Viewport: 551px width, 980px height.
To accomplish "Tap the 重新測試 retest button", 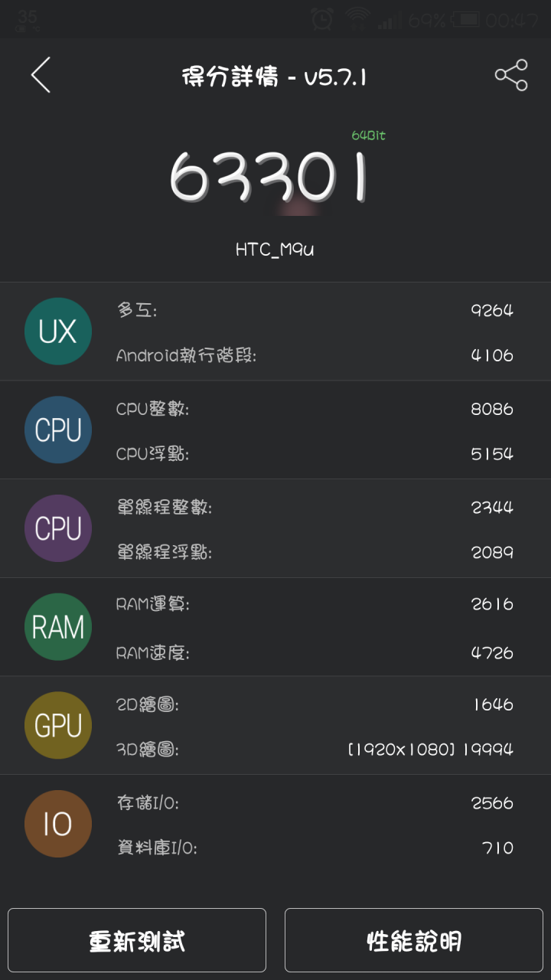I will pos(137,940).
